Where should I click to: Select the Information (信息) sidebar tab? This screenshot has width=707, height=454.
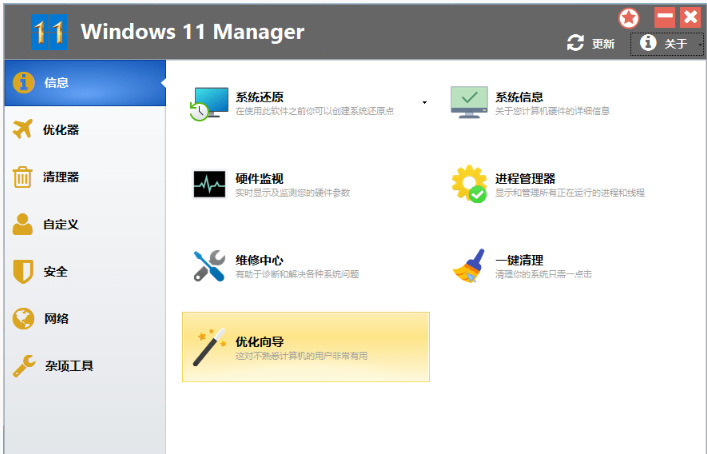55,82
